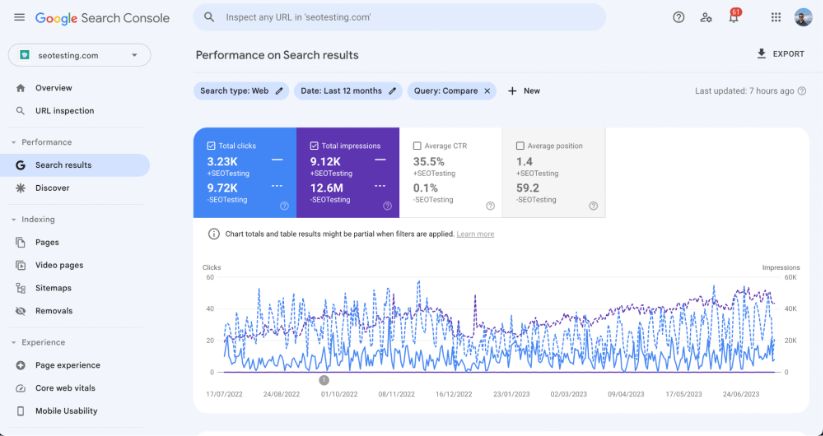The width and height of the screenshot is (823, 436).
Task: Open users and permissions settings icon
Action: click(706, 17)
